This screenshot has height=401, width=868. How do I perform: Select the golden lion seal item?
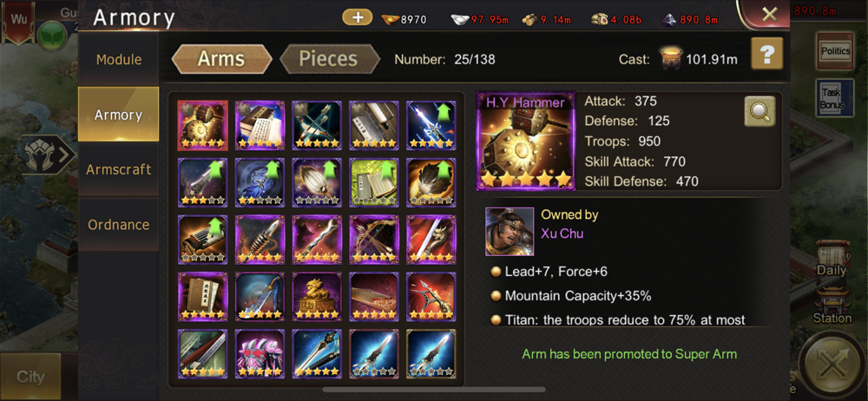[317, 297]
